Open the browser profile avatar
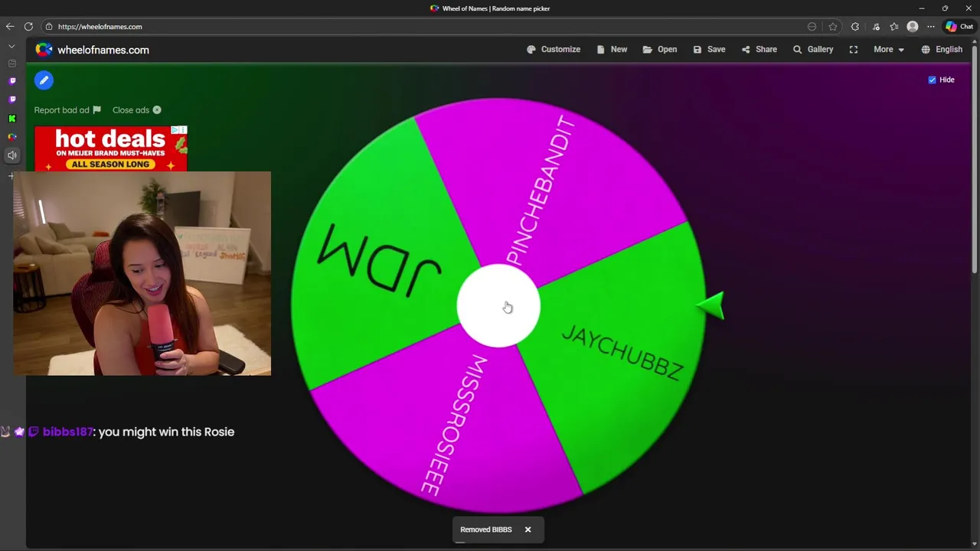The width and height of the screenshot is (980, 551). (x=913, y=27)
